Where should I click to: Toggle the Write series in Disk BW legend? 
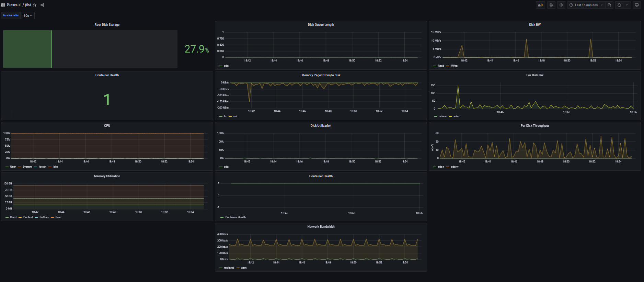(454, 66)
